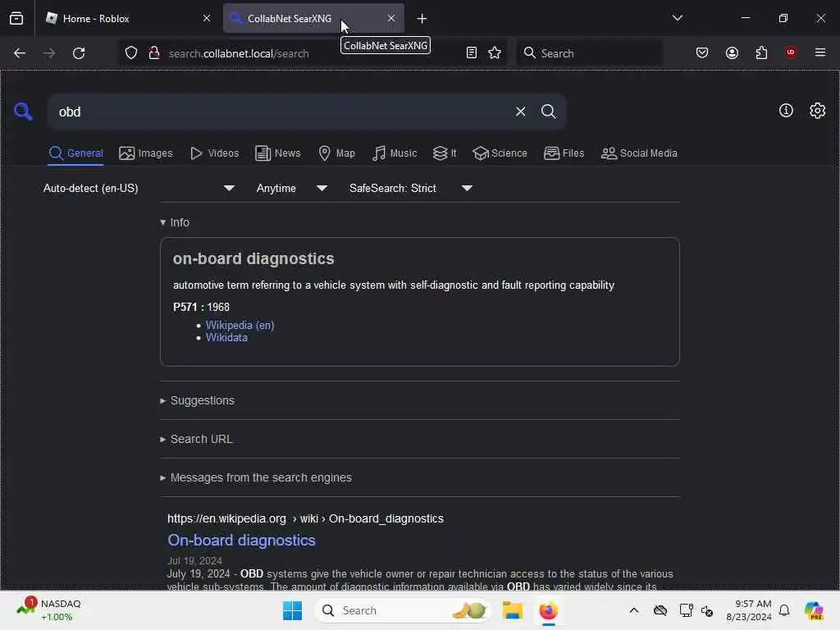Open NASDAQ widget on taskbar
This screenshot has height=630, width=840.
(x=48, y=610)
